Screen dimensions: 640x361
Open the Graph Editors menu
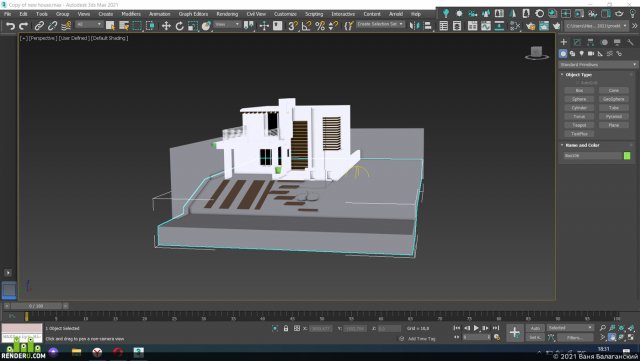pos(193,14)
